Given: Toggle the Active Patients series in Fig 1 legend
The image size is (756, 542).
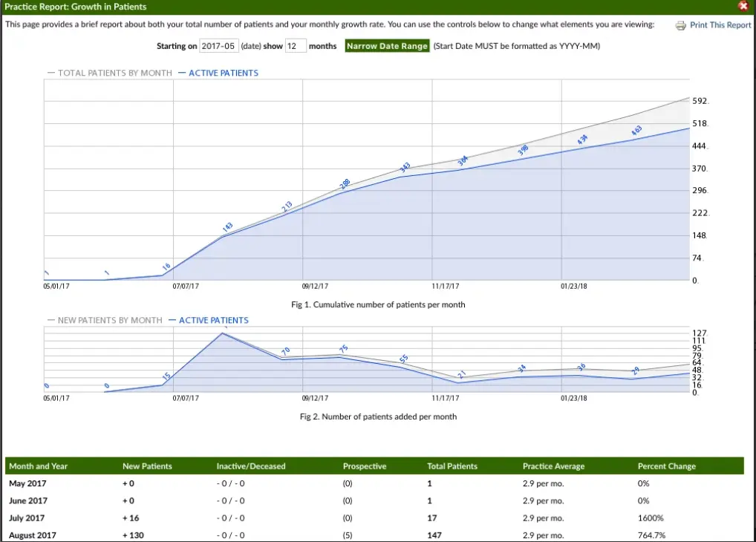Looking at the screenshot, I should 225,72.
